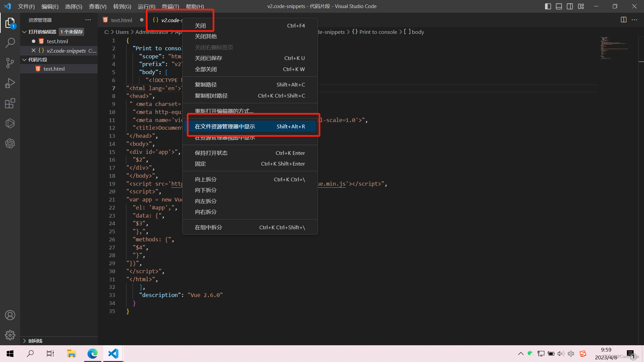Click the code minimap preview
Viewport: 644px width, 362px height.
pos(614,49)
